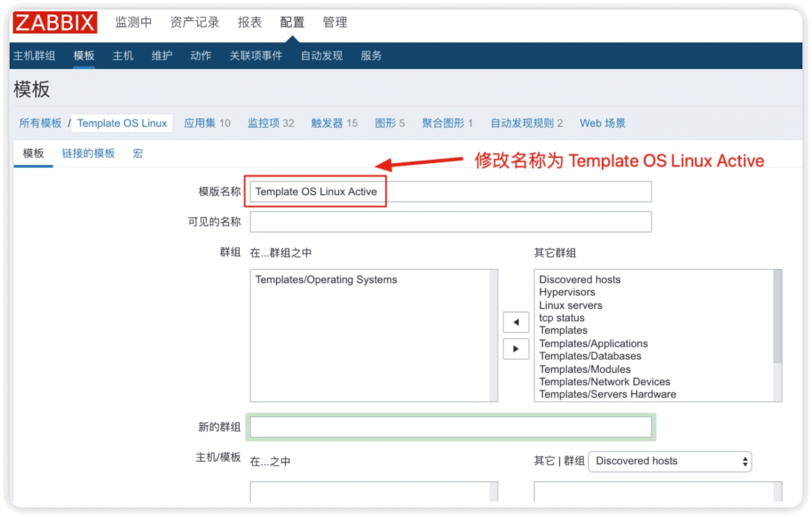The height and width of the screenshot is (517, 812).
Task: Select Templates/Applications group entry
Action: (593, 344)
